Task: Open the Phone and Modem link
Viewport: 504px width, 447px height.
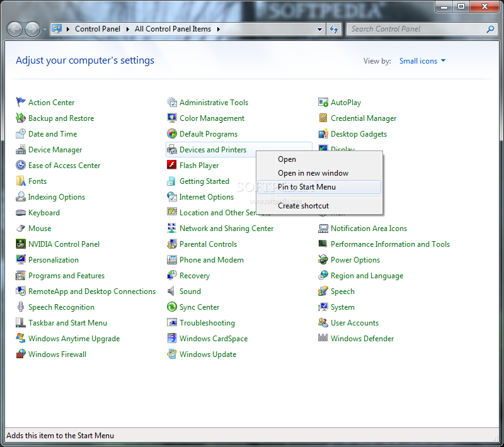Action: 212,260
